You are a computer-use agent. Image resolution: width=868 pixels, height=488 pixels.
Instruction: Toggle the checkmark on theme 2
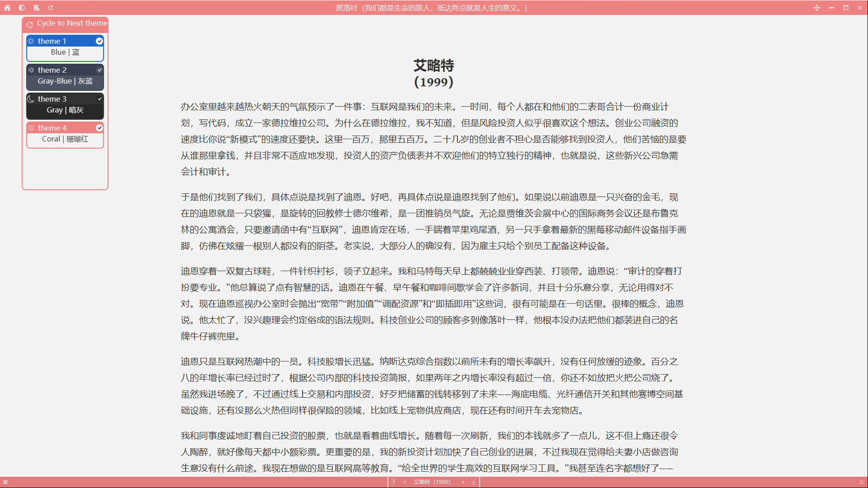pyautogui.click(x=100, y=70)
